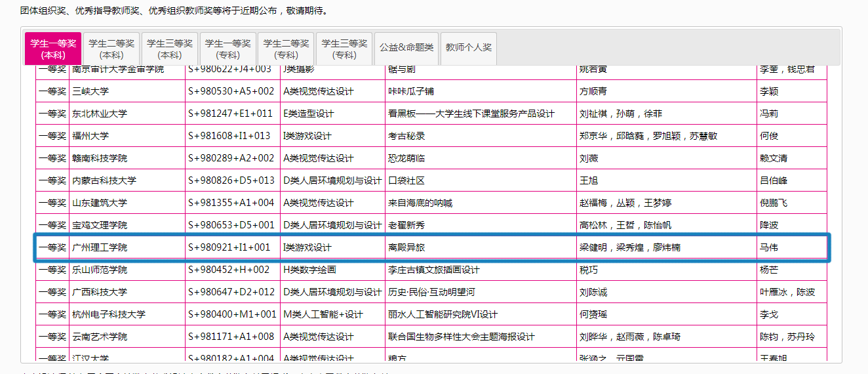Click the 杭州电子科技大学 school cell
Viewport: 868px width, 374px height.
click(109, 314)
